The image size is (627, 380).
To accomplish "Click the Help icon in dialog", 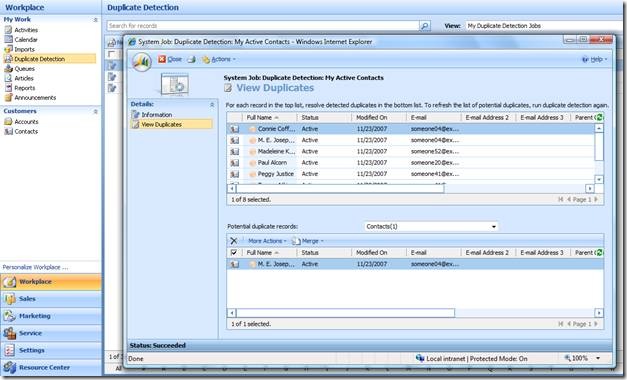I will pyautogui.click(x=585, y=59).
